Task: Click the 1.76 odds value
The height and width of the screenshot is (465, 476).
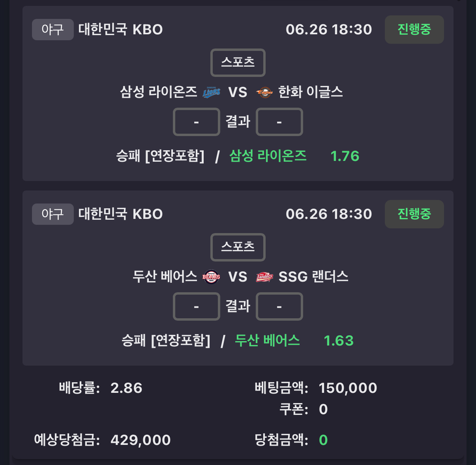Action: click(x=345, y=156)
